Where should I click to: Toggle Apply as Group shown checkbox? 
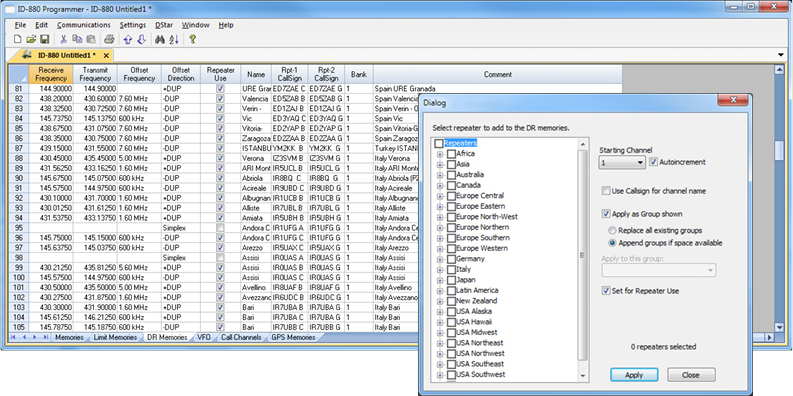coord(606,214)
